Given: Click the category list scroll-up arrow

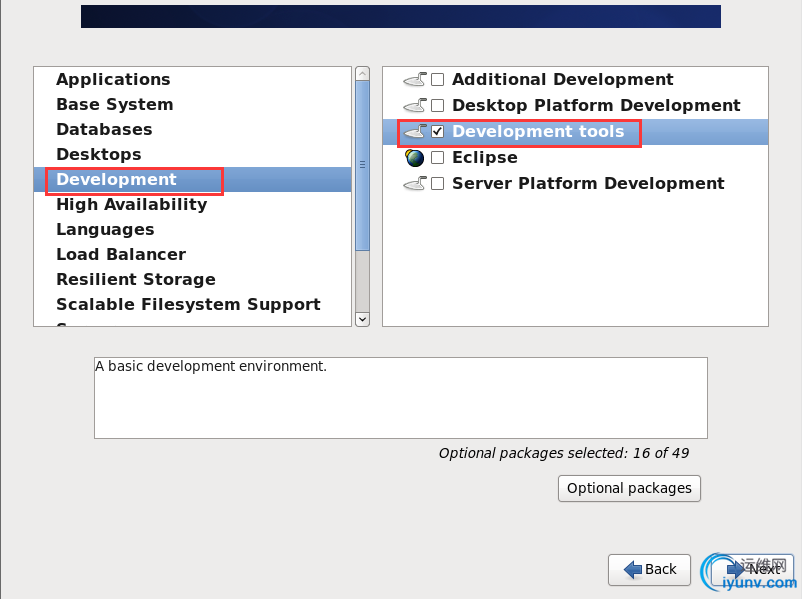Looking at the screenshot, I should (x=363, y=74).
